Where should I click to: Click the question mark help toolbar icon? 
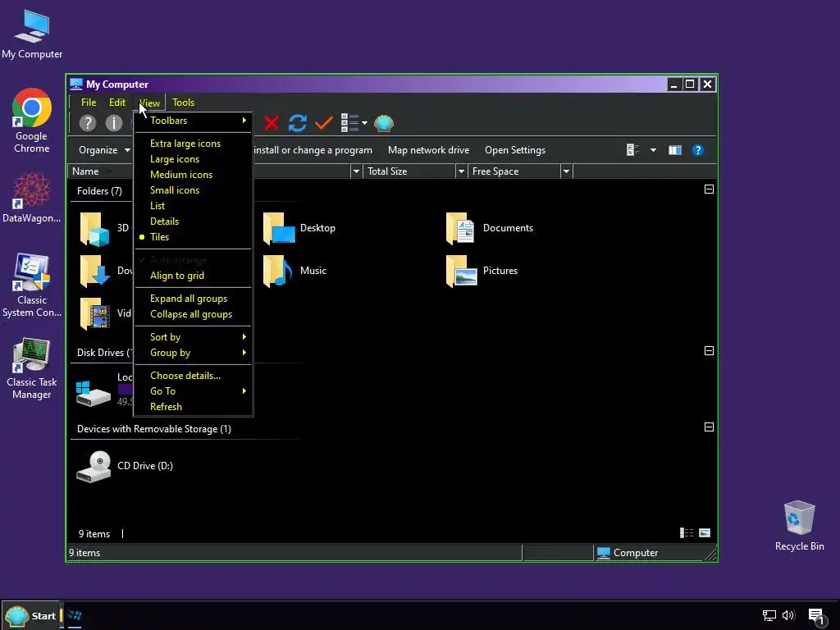tap(87, 123)
